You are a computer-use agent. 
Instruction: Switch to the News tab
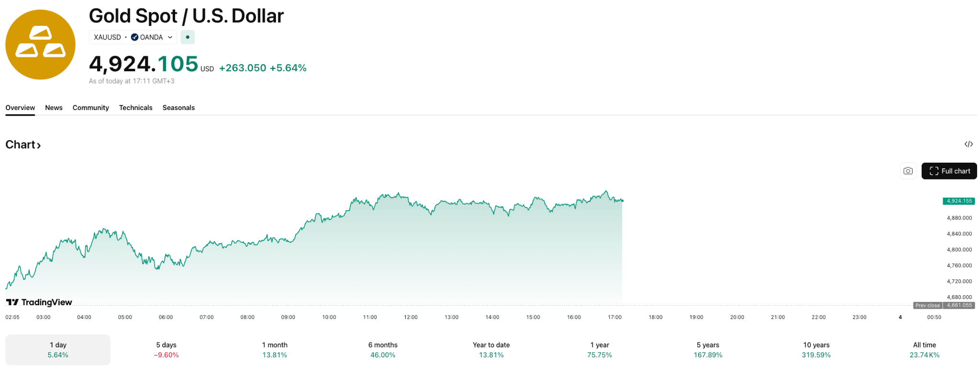point(54,108)
